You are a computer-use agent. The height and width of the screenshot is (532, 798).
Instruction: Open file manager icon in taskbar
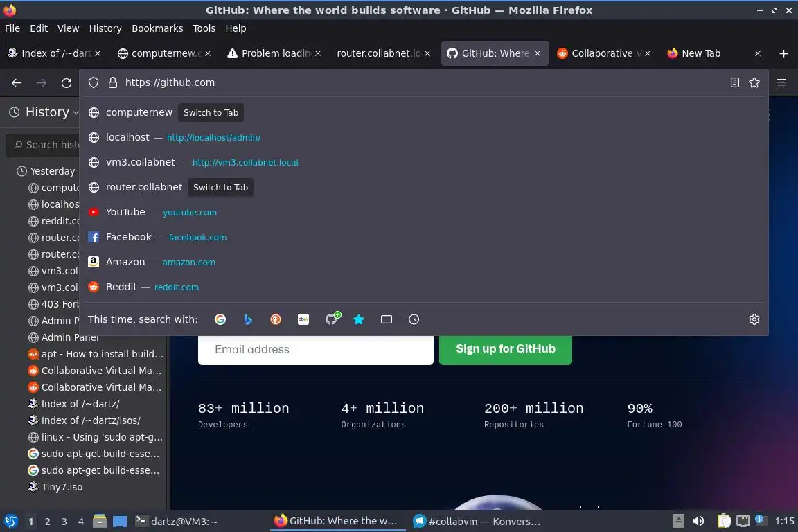pyautogui.click(x=100, y=522)
